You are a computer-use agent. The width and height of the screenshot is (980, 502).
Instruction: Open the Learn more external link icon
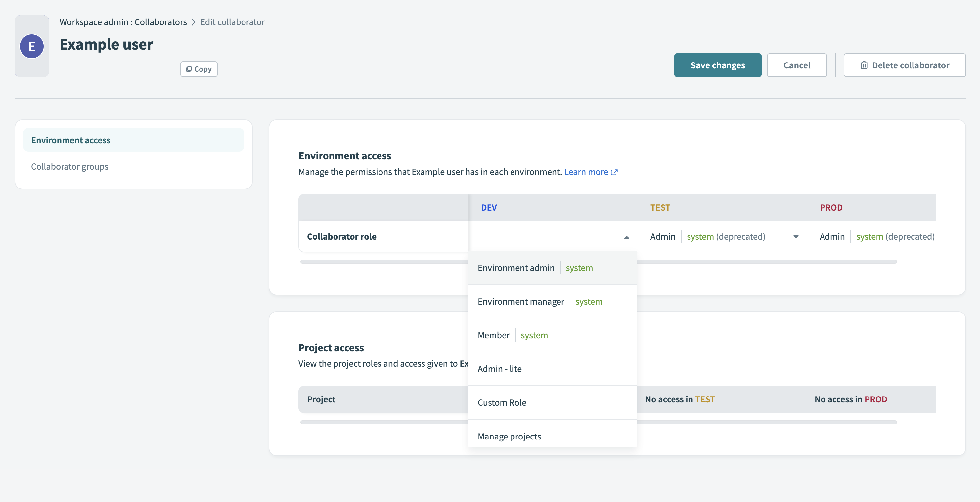(x=614, y=172)
